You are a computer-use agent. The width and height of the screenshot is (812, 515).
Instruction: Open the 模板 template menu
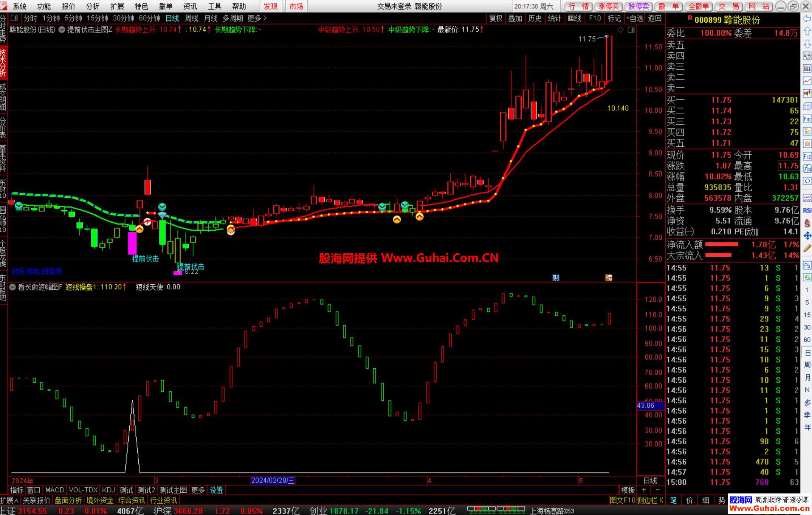click(628, 490)
